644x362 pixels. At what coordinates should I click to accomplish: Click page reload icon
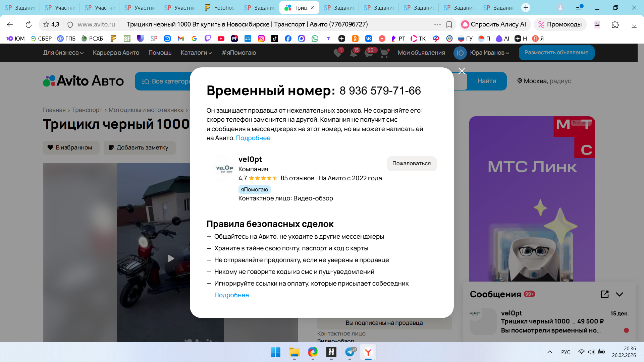tap(29, 24)
